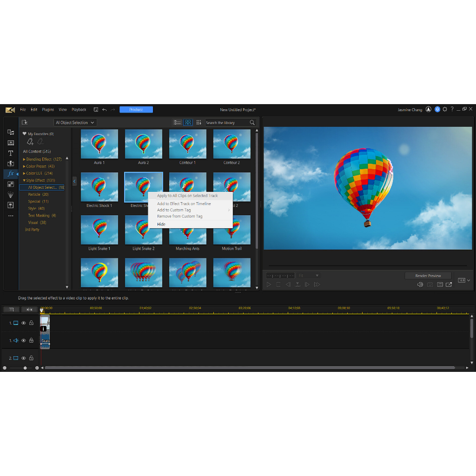Screen dimensions: 476x476
Task: Click the Produce button
Action: [136, 110]
